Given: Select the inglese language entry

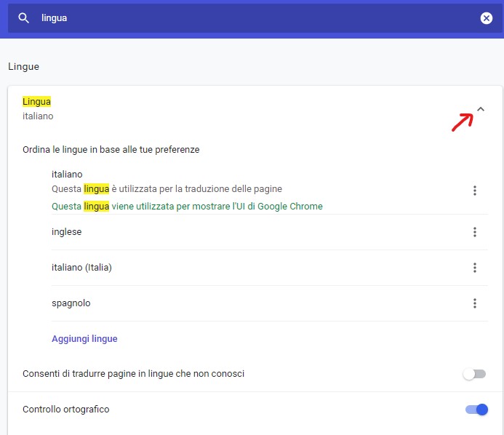Looking at the screenshot, I should tap(66, 232).
